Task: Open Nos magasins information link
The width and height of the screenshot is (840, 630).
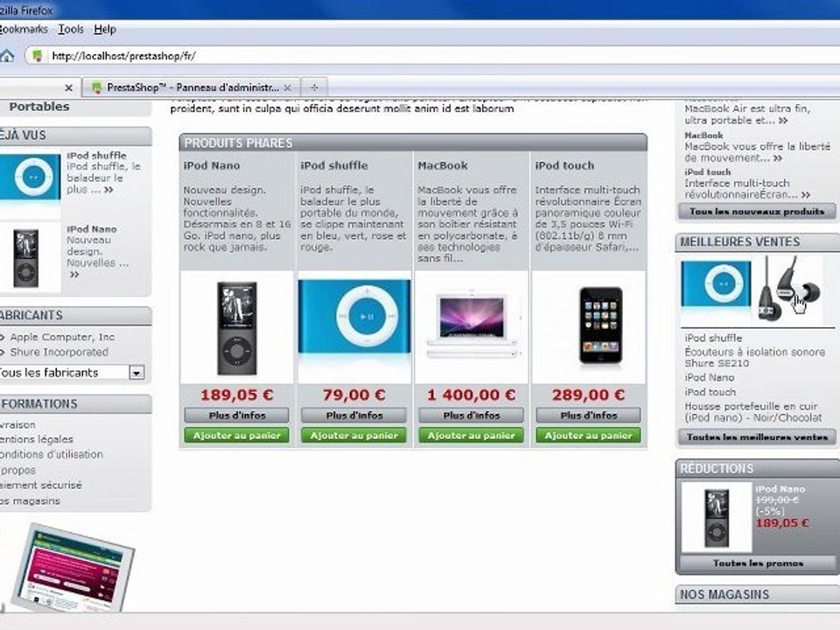Action: (x=30, y=500)
